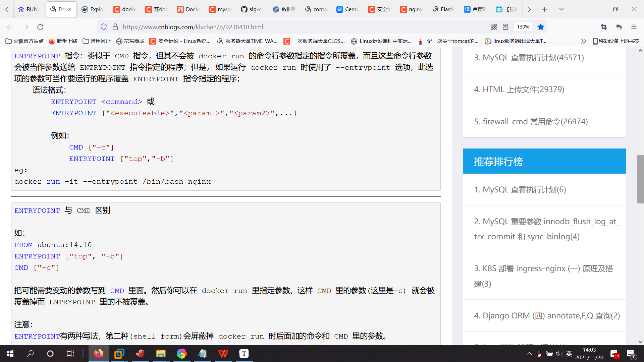This screenshot has height=362, width=644.
Task: Switch to the sig-cl GitHub tab
Action: 252,9
